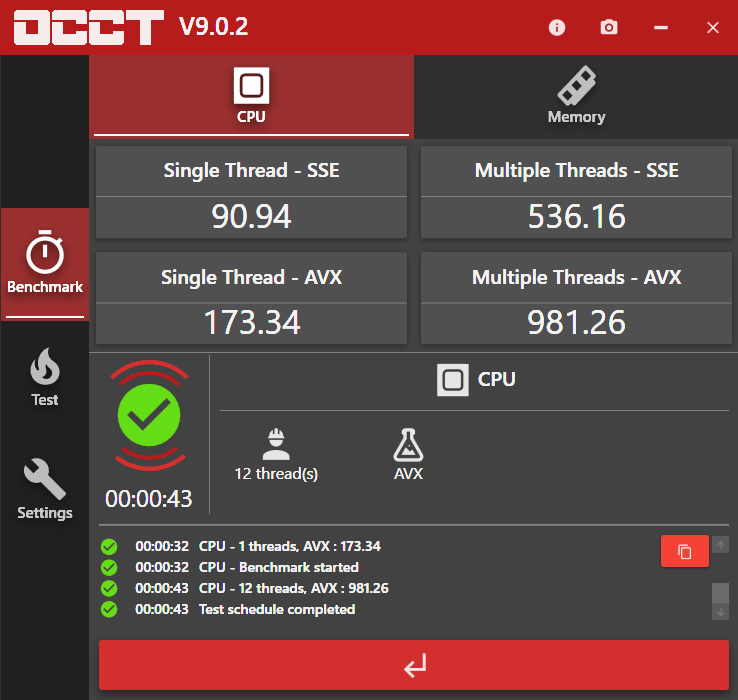Select log entry 'CPU - Benchmark started'
Image resolution: width=738 pixels, height=700 pixels.
279,567
